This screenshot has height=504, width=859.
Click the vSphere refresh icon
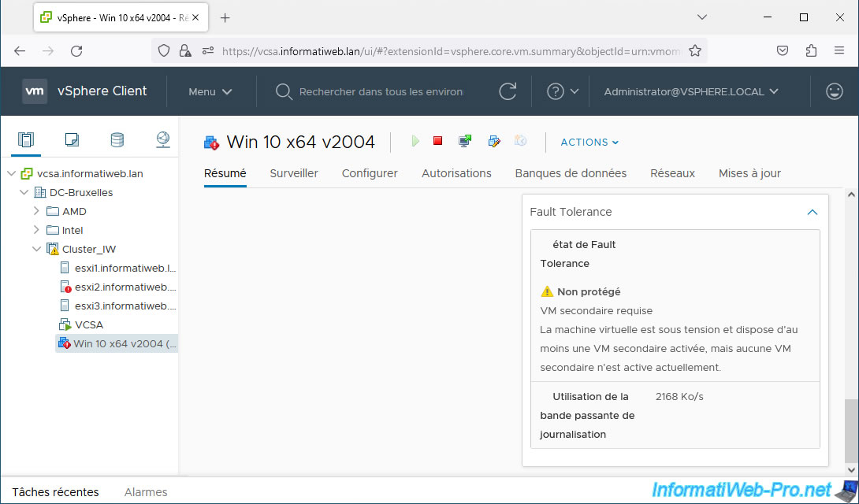pyautogui.click(x=508, y=91)
